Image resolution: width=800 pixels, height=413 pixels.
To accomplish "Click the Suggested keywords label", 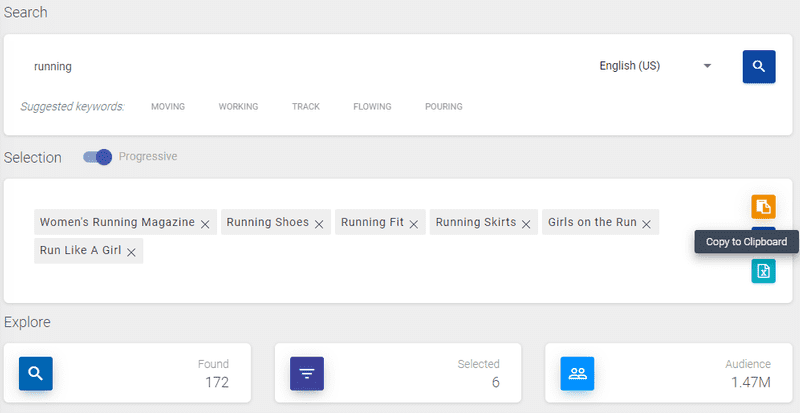I will click(72, 107).
